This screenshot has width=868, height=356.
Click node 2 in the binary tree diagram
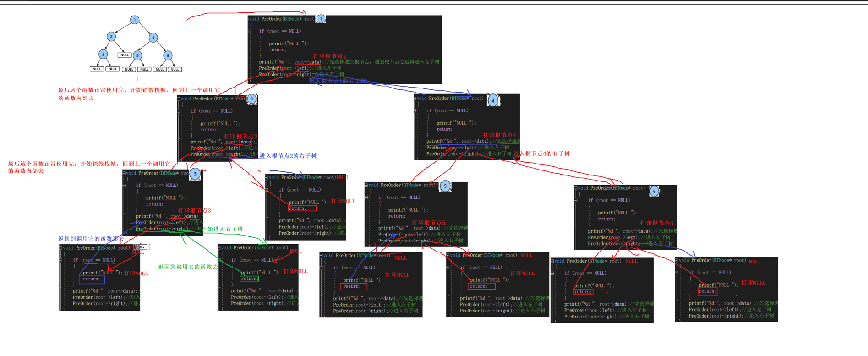tap(111, 37)
